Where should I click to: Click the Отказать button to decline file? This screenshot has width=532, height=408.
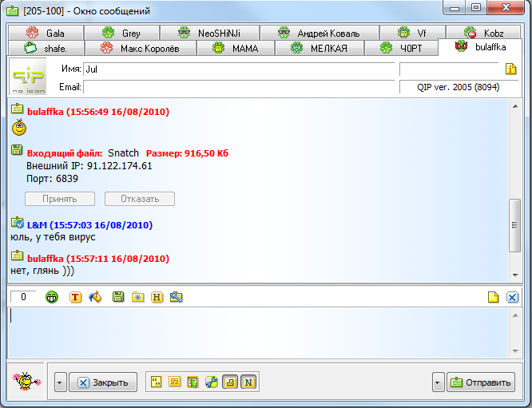(140, 199)
